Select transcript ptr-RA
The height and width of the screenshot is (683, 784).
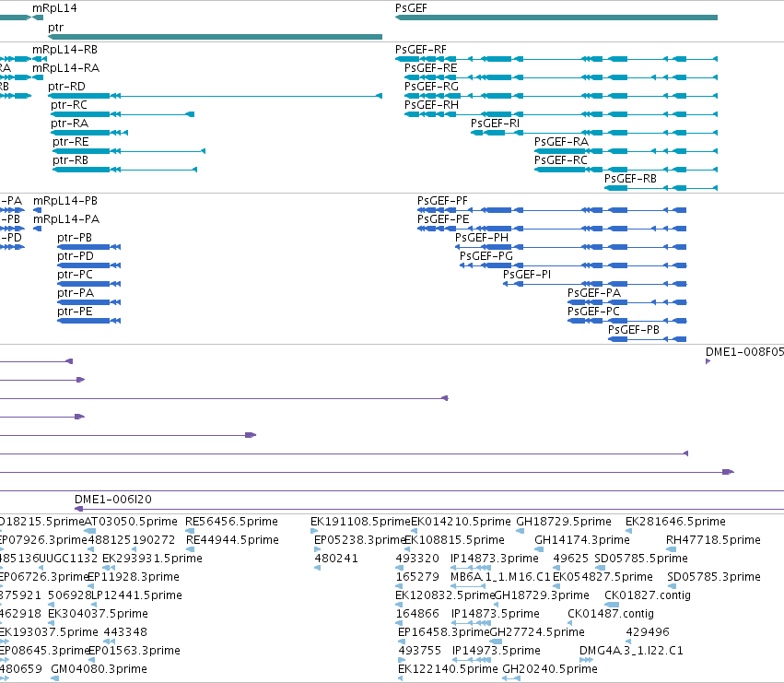[89, 133]
